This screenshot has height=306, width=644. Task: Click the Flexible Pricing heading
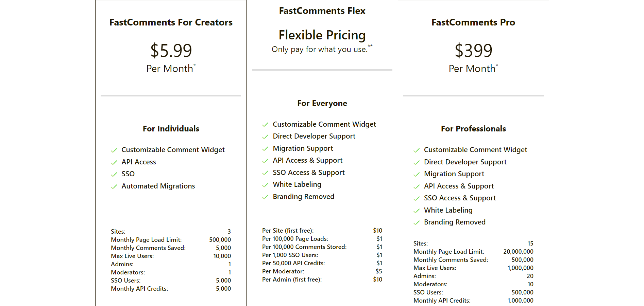322,35
